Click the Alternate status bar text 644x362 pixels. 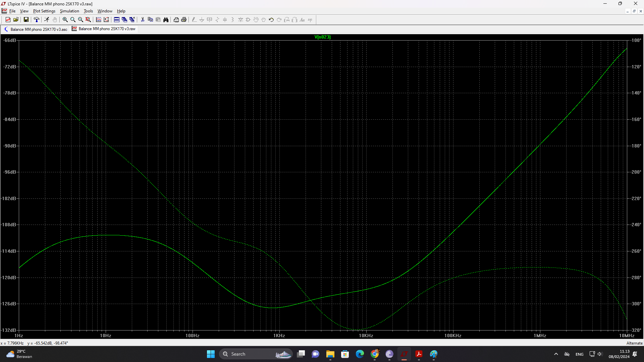pyautogui.click(x=635, y=343)
